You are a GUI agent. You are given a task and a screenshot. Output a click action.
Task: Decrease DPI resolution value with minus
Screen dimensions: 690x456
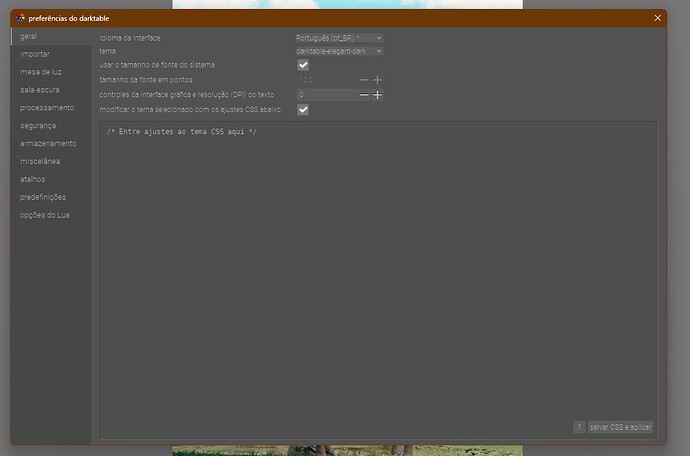pyautogui.click(x=364, y=95)
